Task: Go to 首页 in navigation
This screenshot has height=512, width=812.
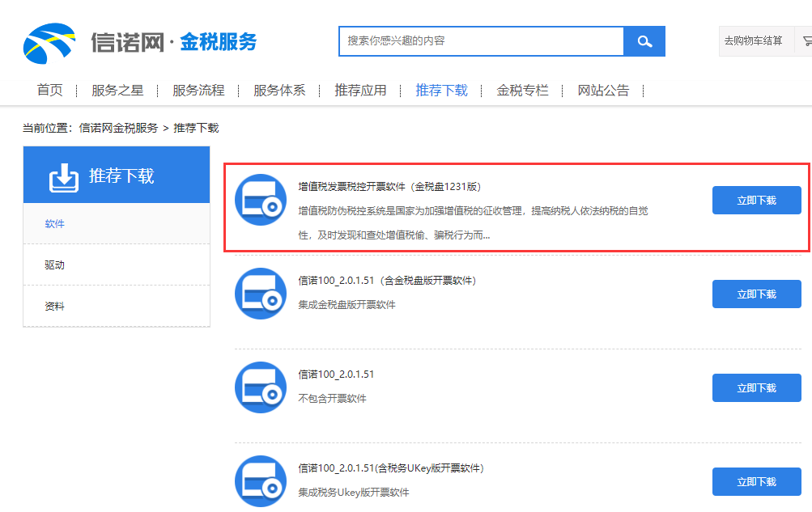Action: coord(49,90)
